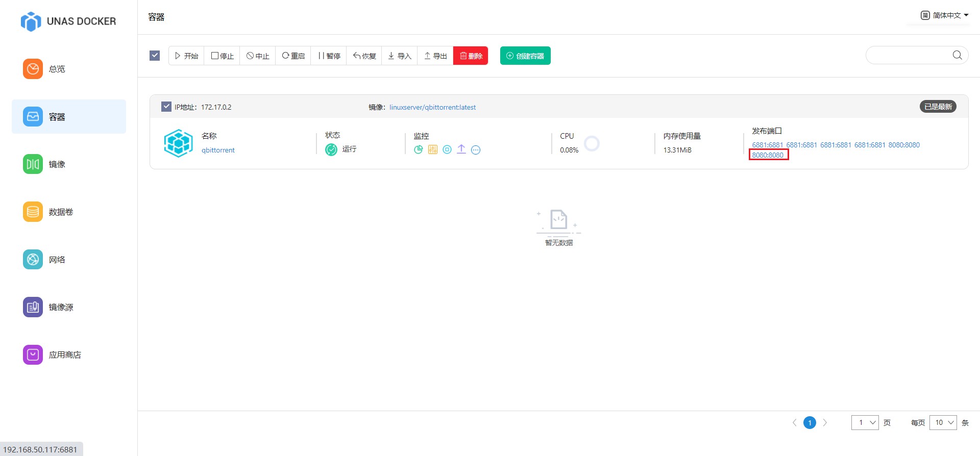Expand the per-page count dropdown showing 10
Viewport: 980px width, 456px height.
pos(943,422)
